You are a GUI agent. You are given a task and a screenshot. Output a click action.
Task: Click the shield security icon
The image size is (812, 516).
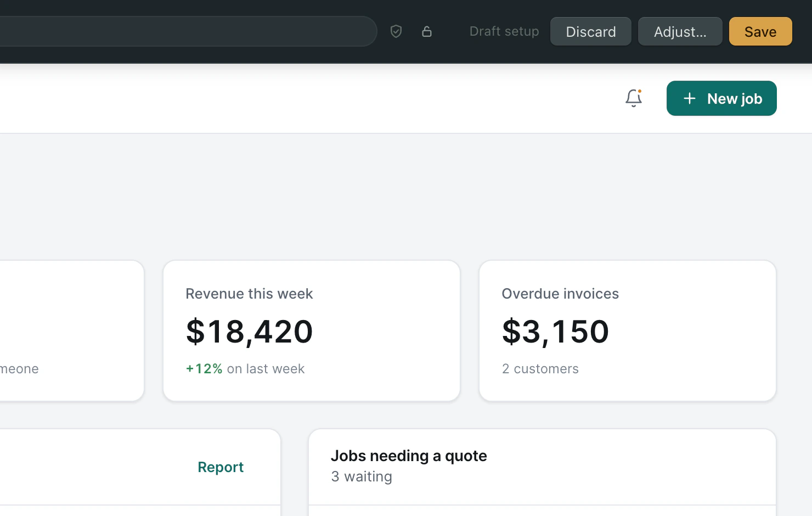pos(396,31)
